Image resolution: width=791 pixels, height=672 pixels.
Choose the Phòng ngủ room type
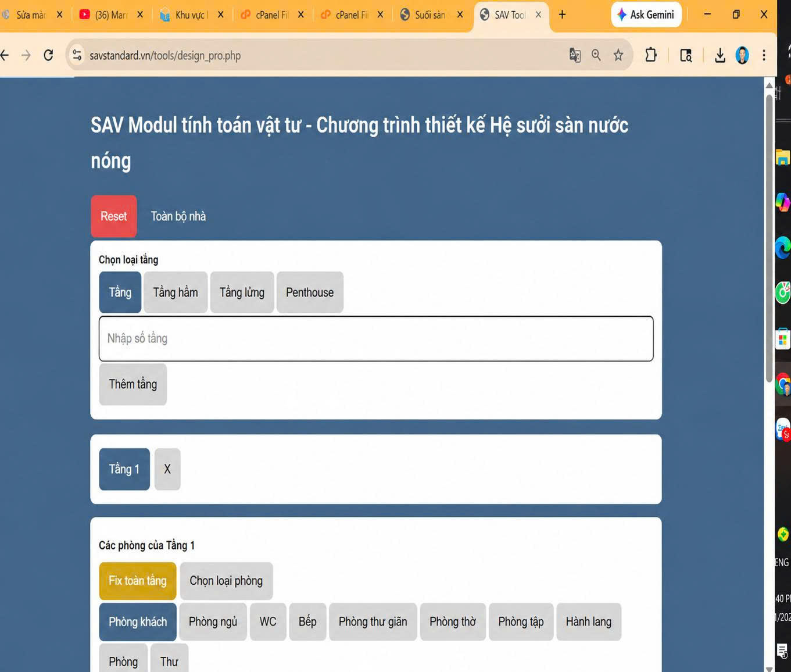point(213,622)
